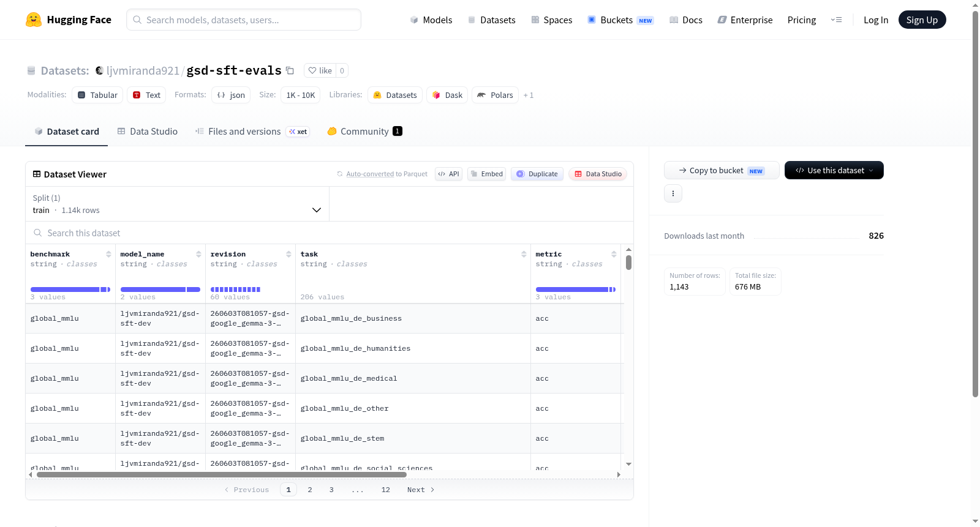This screenshot has width=980, height=527.
Task: Click the page vertical scrollbar
Action: coord(976,203)
